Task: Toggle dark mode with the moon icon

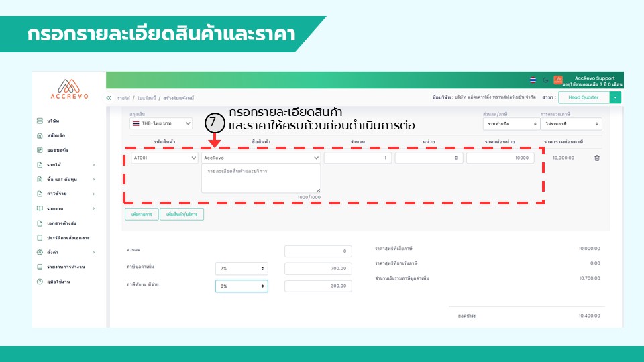Action: [545, 80]
